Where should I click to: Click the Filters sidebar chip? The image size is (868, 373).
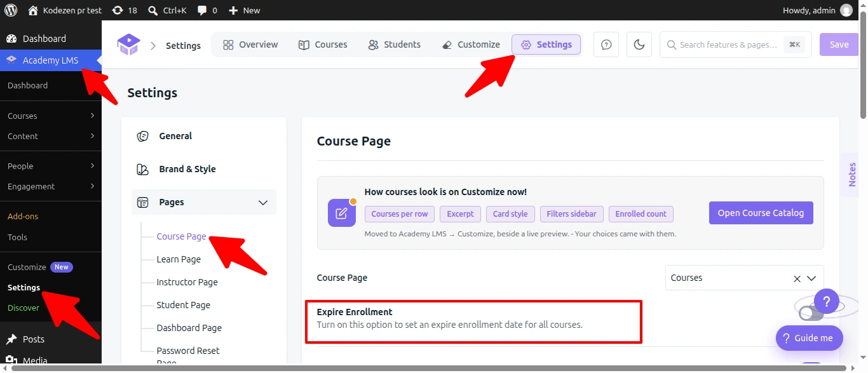click(571, 214)
